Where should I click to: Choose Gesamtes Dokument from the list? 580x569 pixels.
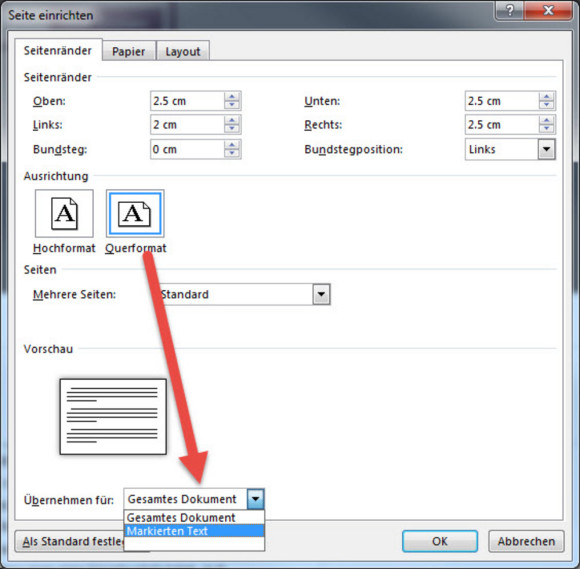pos(194,517)
